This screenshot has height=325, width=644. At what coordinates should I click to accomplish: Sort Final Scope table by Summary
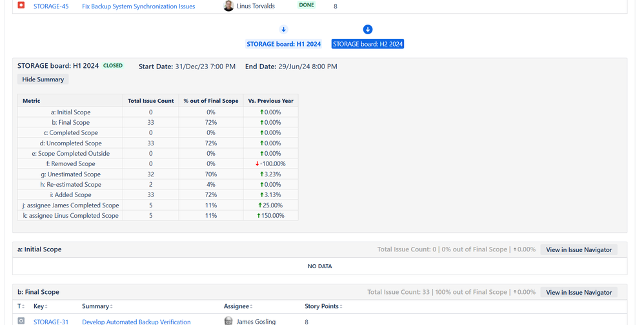point(97,306)
